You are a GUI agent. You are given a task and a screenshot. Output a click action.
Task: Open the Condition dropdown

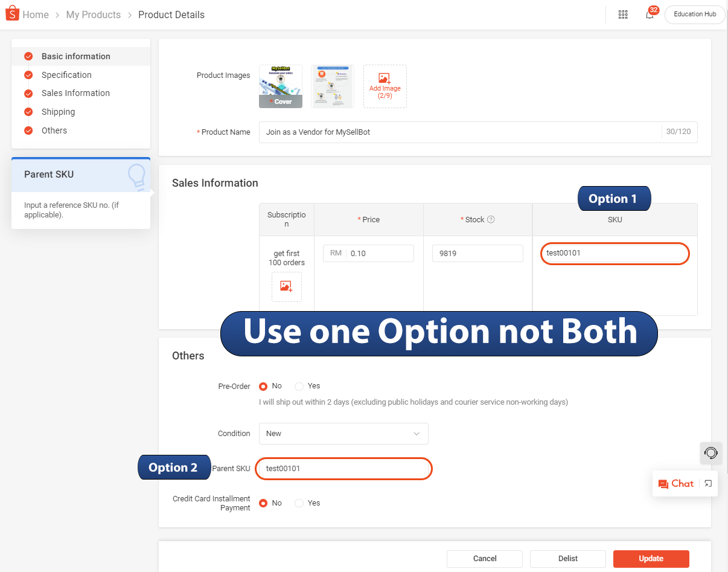pyautogui.click(x=343, y=434)
